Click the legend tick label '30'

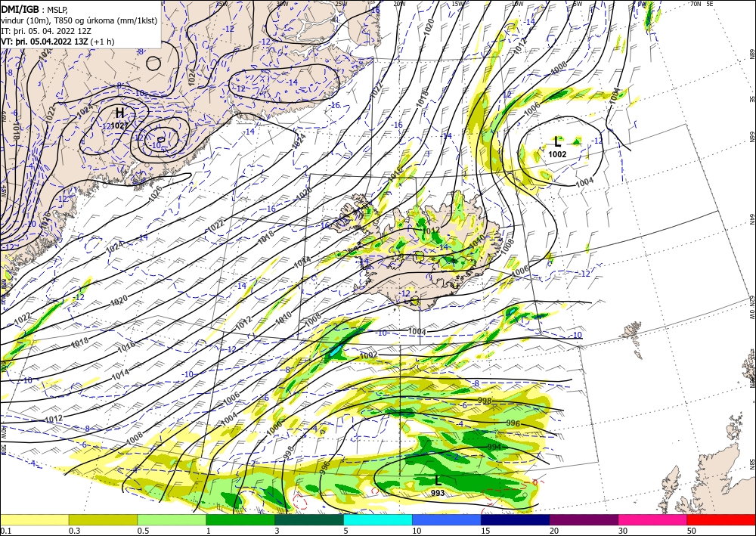click(622, 531)
